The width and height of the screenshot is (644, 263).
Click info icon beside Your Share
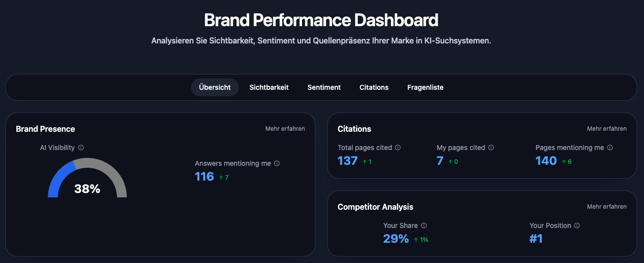(x=424, y=225)
